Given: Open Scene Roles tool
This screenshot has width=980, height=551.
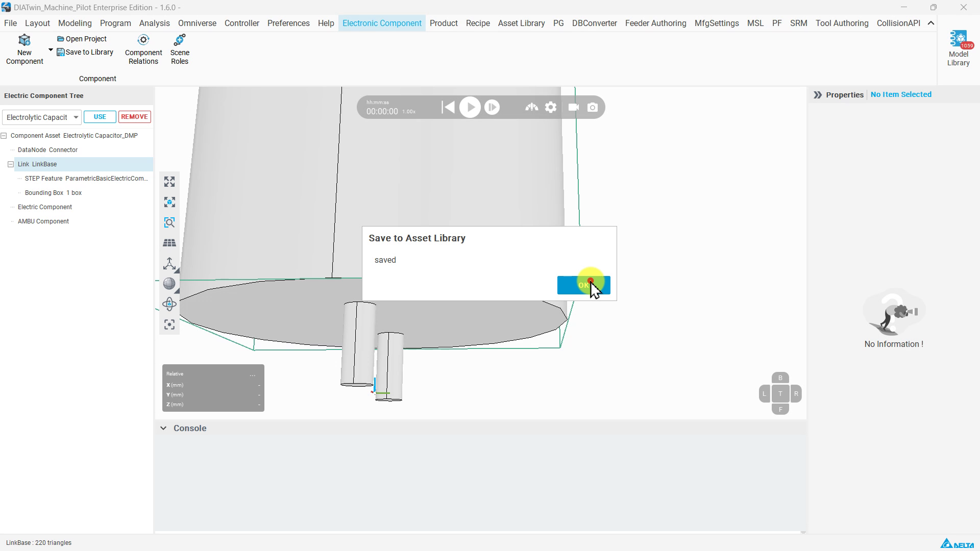Looking at the screenshot, I should (180, 50).
